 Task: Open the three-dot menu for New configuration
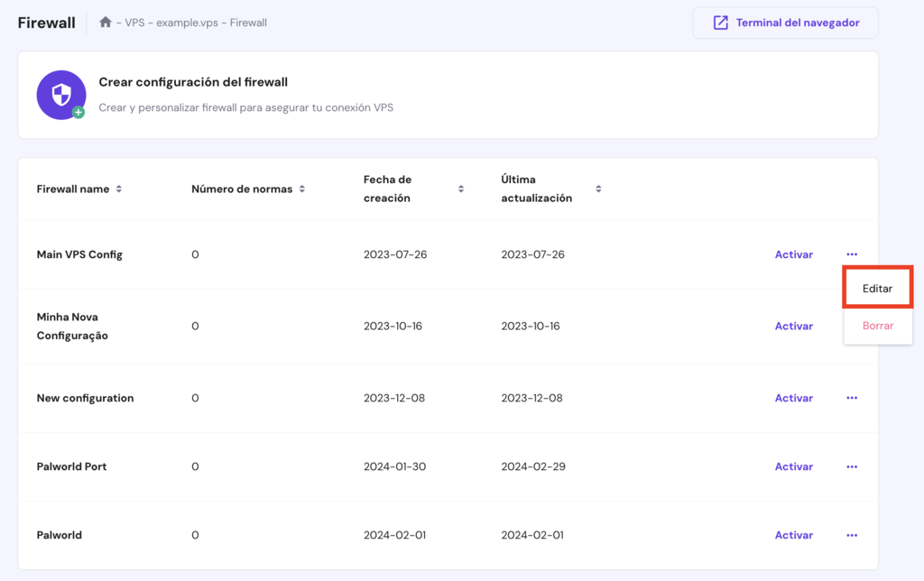pos(851,398)
